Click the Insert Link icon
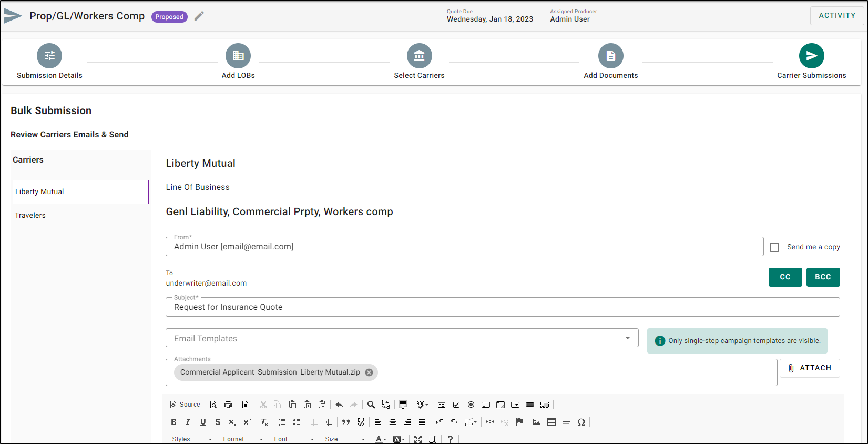Viewport: 868px width, 444px height. pyautogui.click(x=490, y=422)
